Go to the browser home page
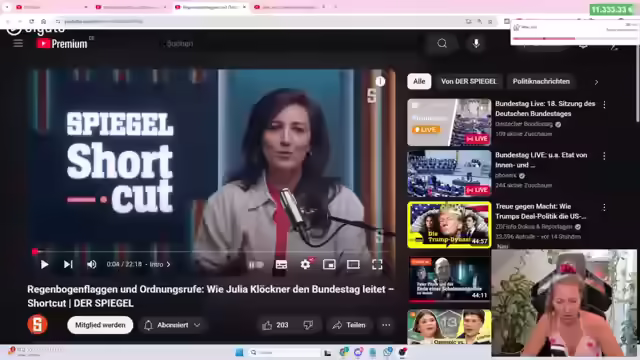The height and width of the screenshot is (360, 640). pyautogui.click(x=44, y=21)
